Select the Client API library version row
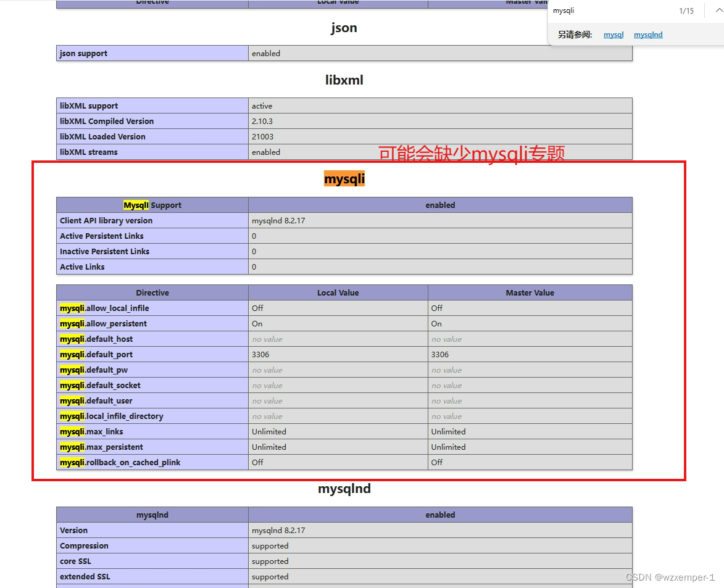This screenshot has height=588, width=724. pyautogui.click(x=106, y=220)
